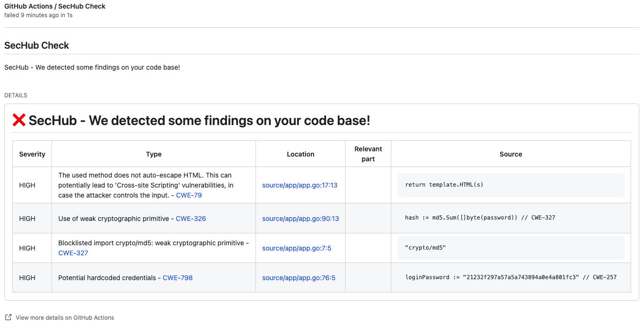Open the source/app/app.go:90:13 location link
Screen dimensions: 644x325
300,219
